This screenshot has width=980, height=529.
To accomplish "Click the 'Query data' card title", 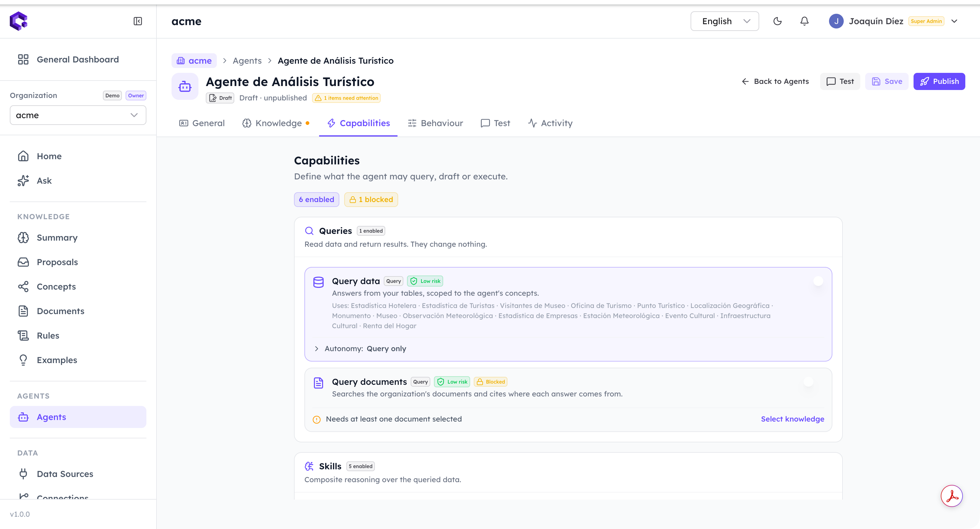I will pyautogui.click(x=356, y=281).
